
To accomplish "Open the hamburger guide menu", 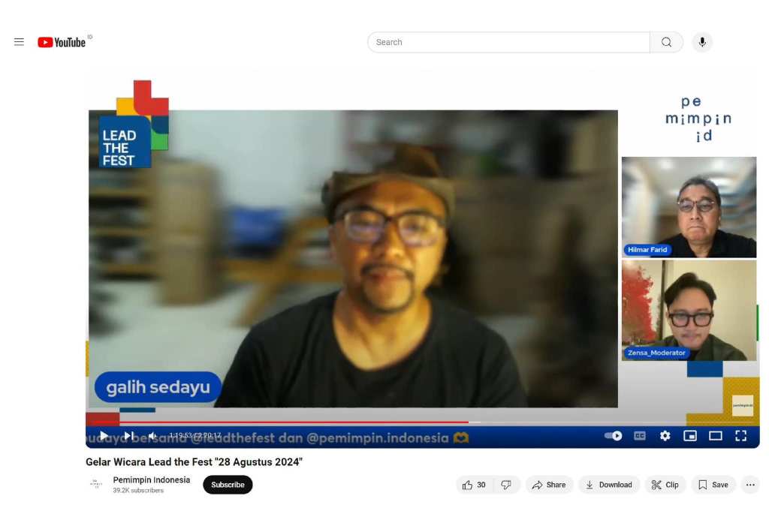I will (x=19, y=42).
